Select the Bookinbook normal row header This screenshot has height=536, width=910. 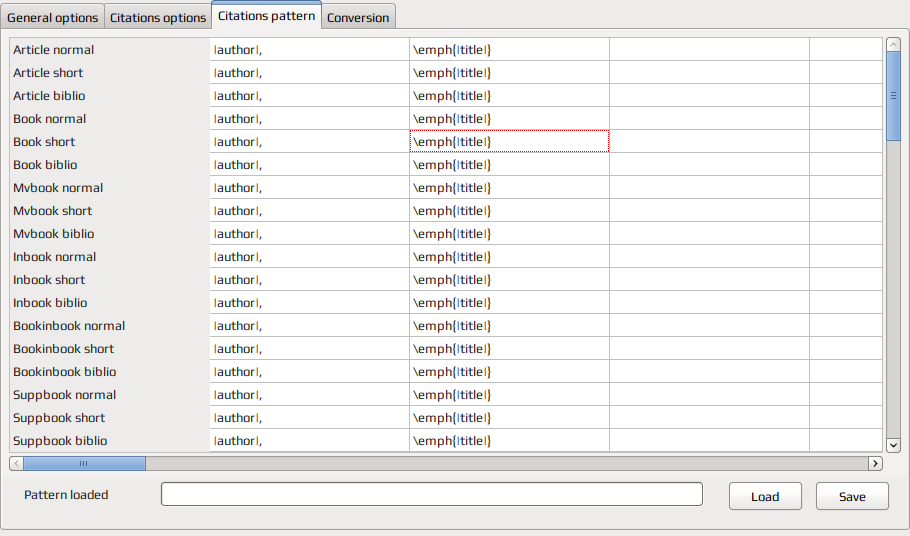coord(110,326)
